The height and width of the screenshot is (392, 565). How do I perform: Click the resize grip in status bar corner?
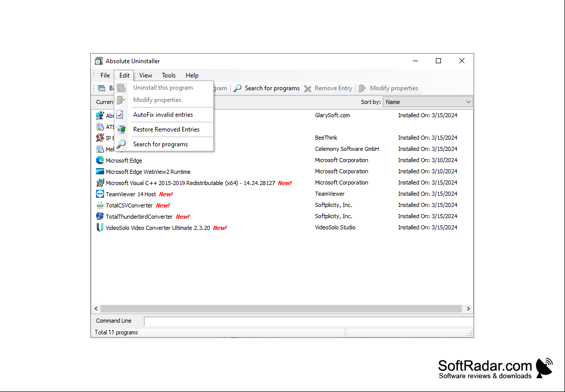point(469,333)
